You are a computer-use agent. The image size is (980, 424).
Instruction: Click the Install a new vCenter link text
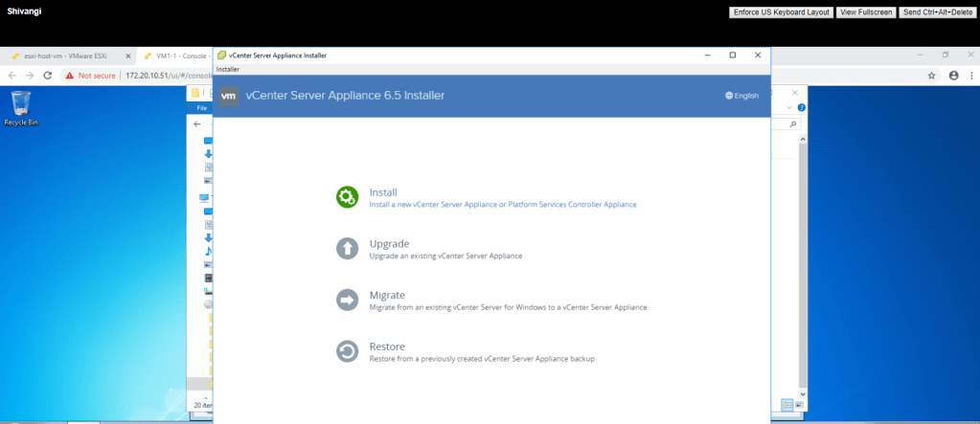[x=502, y=204]
